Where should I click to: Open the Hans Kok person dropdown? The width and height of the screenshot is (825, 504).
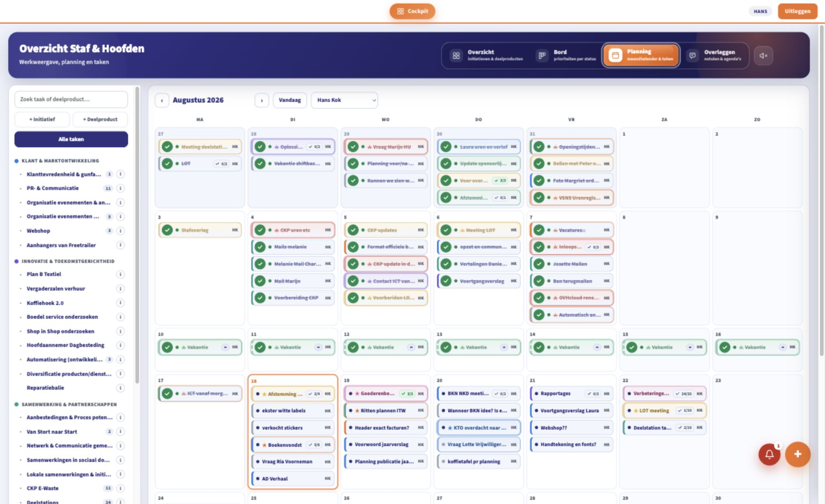click(x=344, y=100)
